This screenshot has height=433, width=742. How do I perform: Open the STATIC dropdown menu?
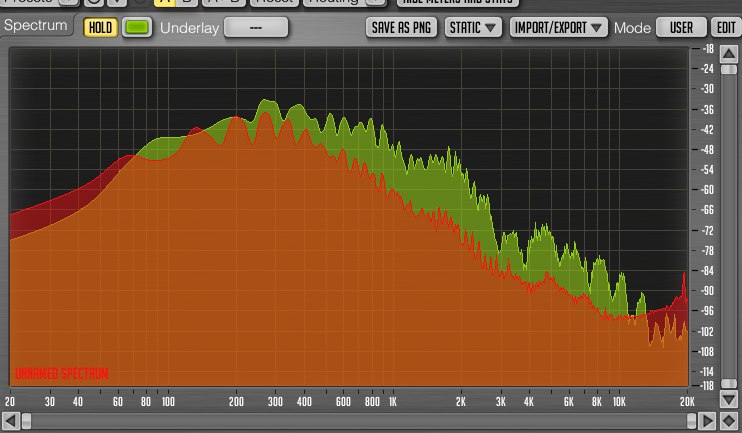[x=474, y=27]
